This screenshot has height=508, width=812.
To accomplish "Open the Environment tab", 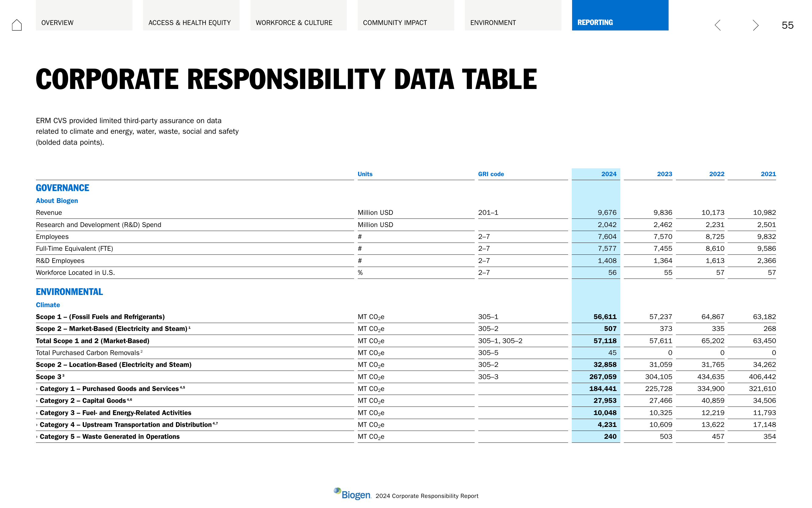I will (x=513, y=15).
